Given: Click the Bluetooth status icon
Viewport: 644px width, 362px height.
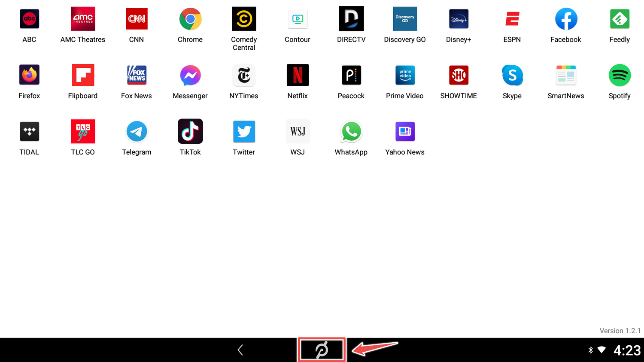Looking at the screenshot, I should 590,350.
